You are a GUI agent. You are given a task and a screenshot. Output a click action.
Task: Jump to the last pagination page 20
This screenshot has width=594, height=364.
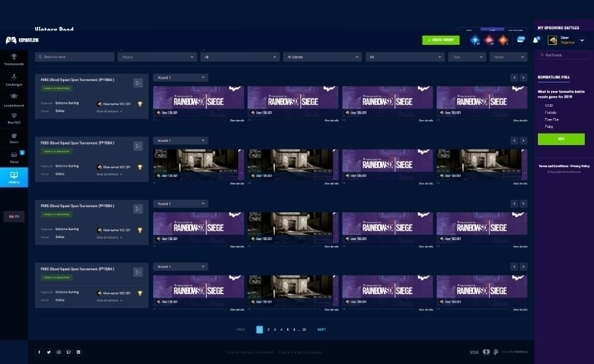tap(304, 330)
